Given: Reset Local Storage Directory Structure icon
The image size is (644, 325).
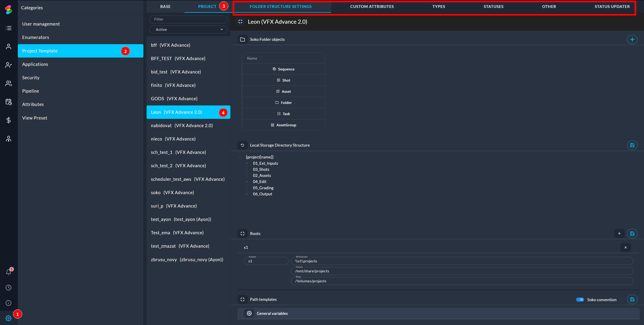Looking at the screenshot, I should tap(242, 145).
